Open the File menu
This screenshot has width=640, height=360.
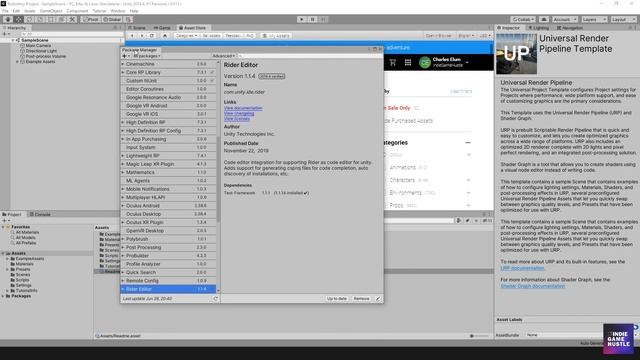[x=5, y=11]
